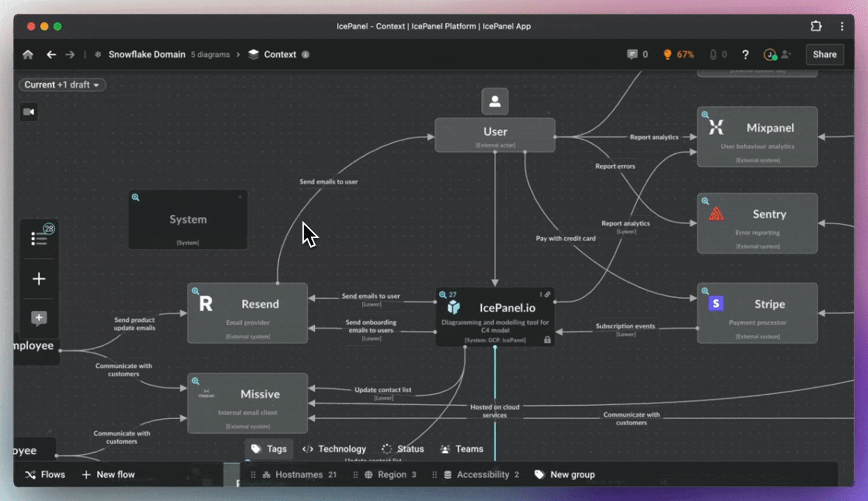Expand the Region tag group
The image size is (868, 501).
[x=392, y=475]
